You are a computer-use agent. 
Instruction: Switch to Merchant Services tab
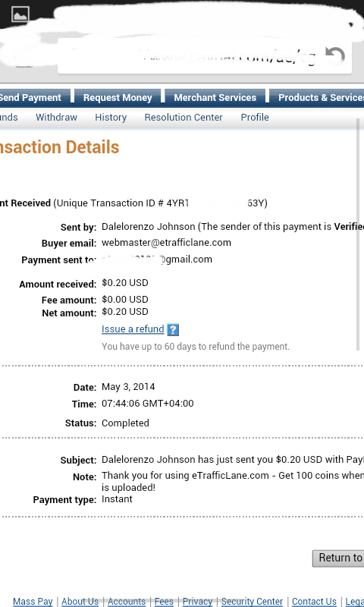(215, 98)
